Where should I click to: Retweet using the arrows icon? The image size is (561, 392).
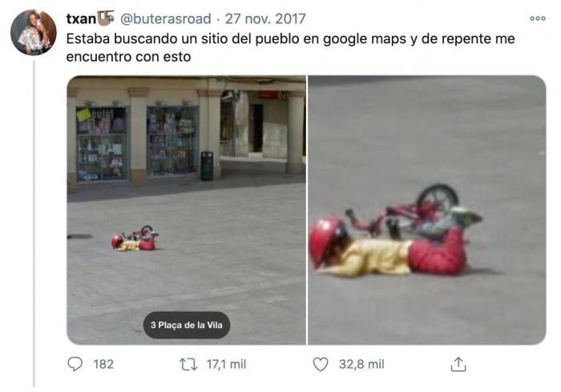[x=188, y=365]
